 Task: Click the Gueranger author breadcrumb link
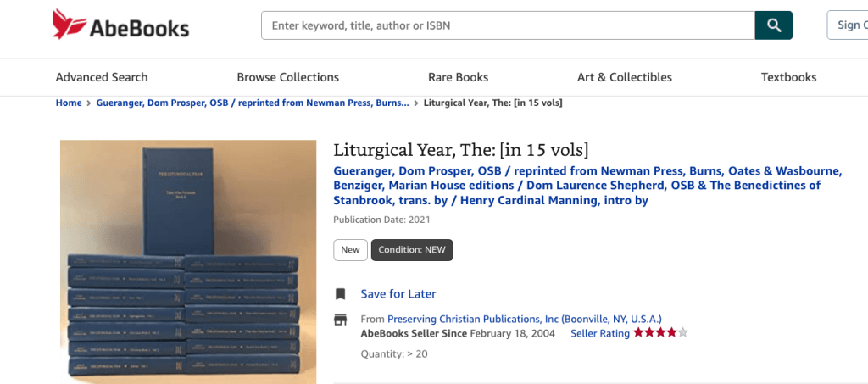(x=253, y=103)
